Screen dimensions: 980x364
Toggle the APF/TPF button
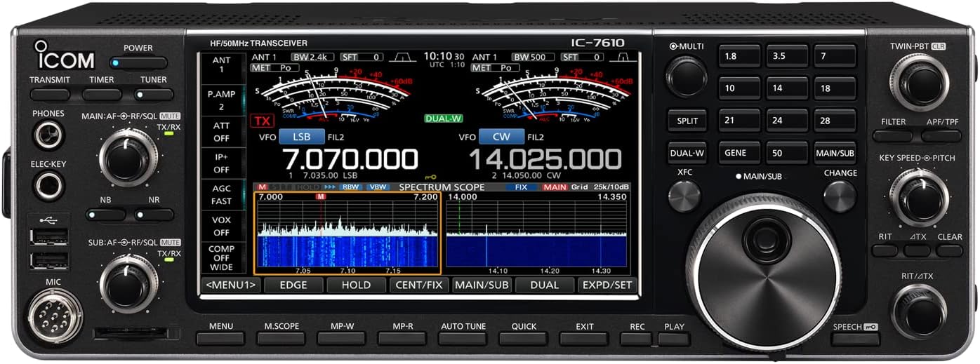click(941, 136)
